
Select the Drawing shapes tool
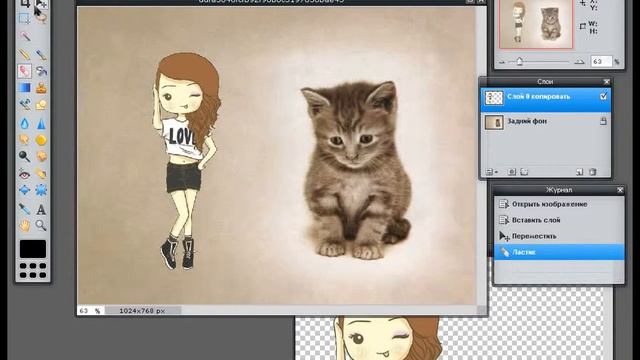(x=41, y=105)
